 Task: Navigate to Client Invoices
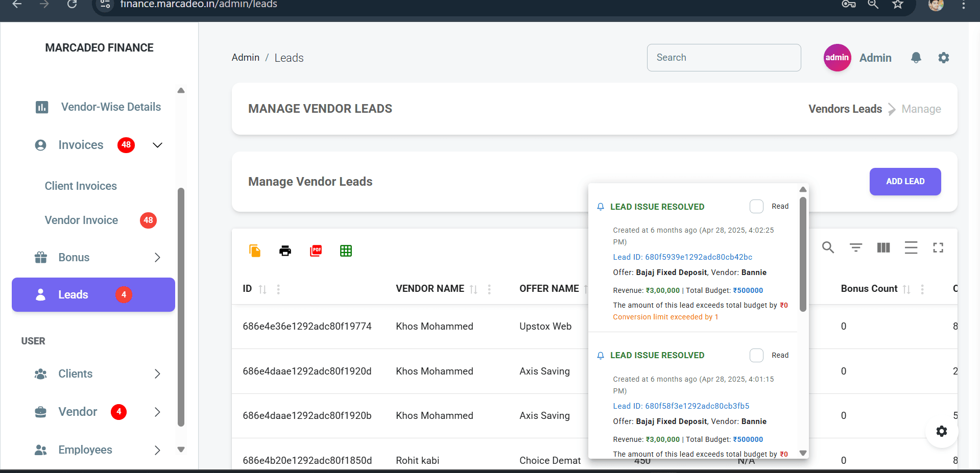80,186
